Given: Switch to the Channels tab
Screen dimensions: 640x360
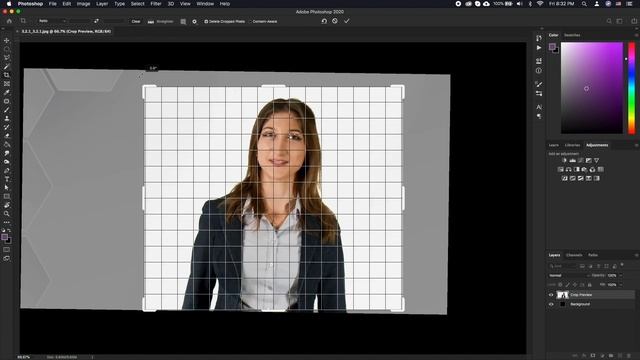Looking at the screenshot, I should 574,255.
